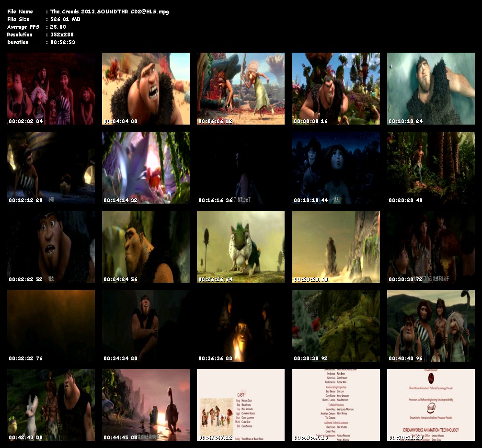Click the torch-lit frame 00:36:36.88
Screen dimensions: 482x448
241,326
